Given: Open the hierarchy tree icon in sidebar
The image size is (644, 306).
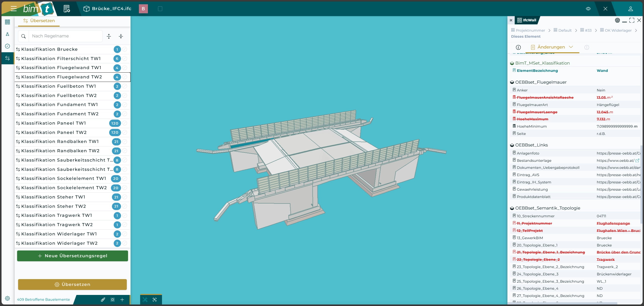Looking at the screenshot, I should point(8,34).
